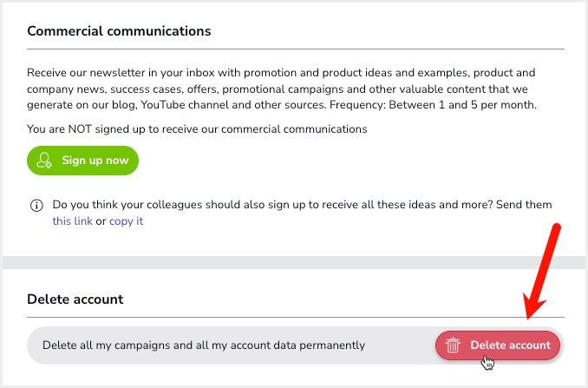
Task: Click the info circle icon
Action: point(36,205)
